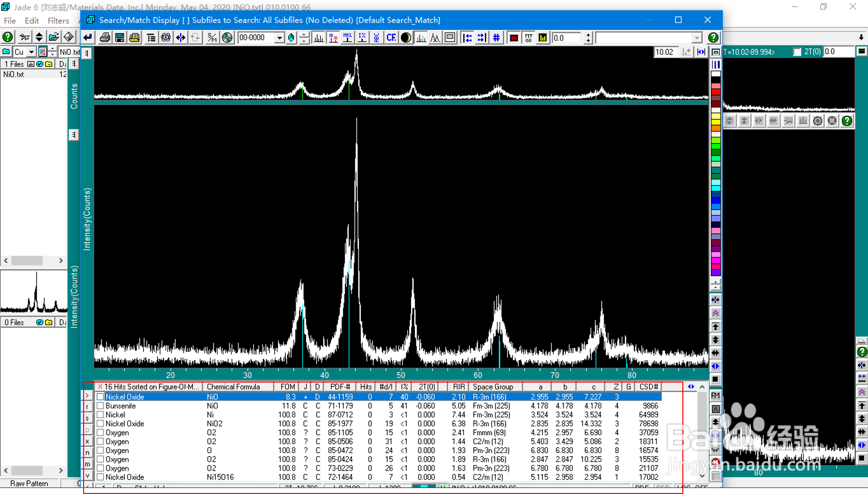Open the Filters menu
This screenshot has width=868, height=494.
[58, 21]
